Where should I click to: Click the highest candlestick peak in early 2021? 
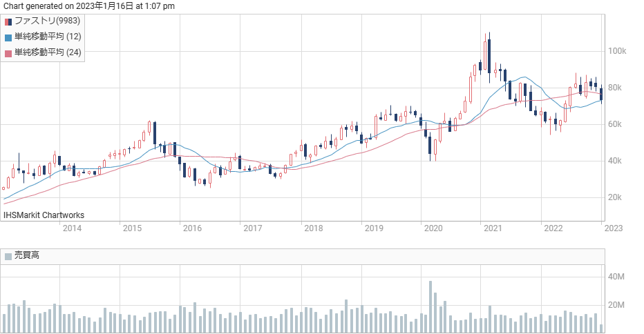coord(489,56)
